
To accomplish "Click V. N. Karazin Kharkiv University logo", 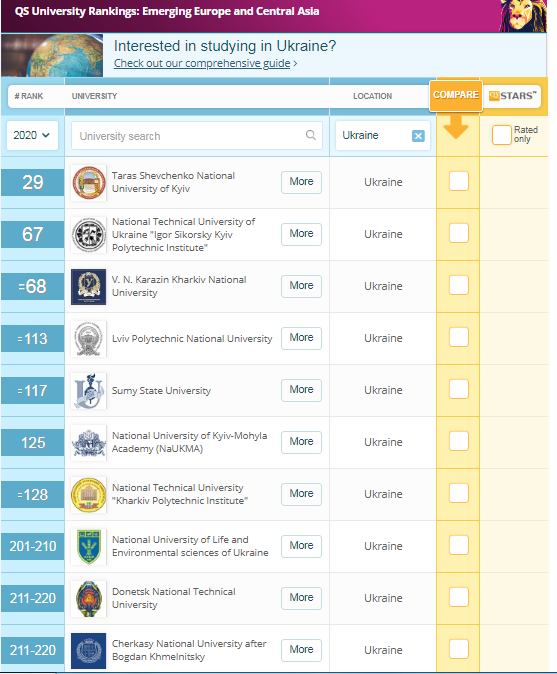I will coord(89,287).
